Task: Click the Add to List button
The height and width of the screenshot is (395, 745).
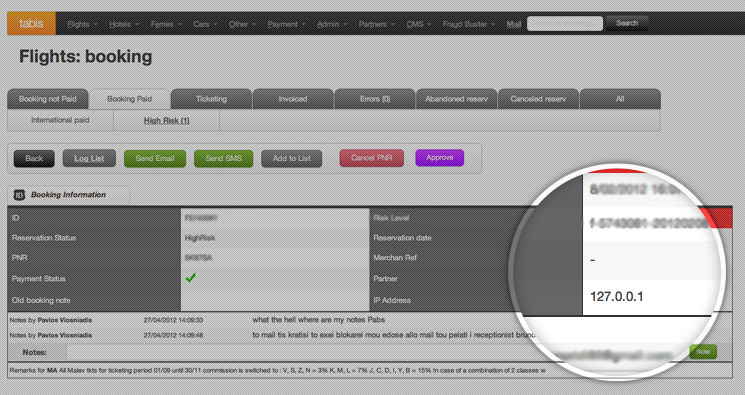Action: click(292, 159)
